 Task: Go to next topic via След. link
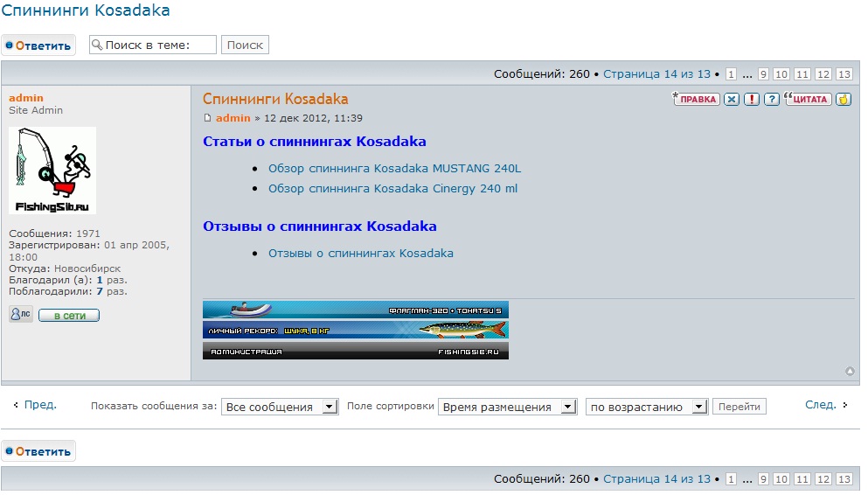[x=821, y=405]
